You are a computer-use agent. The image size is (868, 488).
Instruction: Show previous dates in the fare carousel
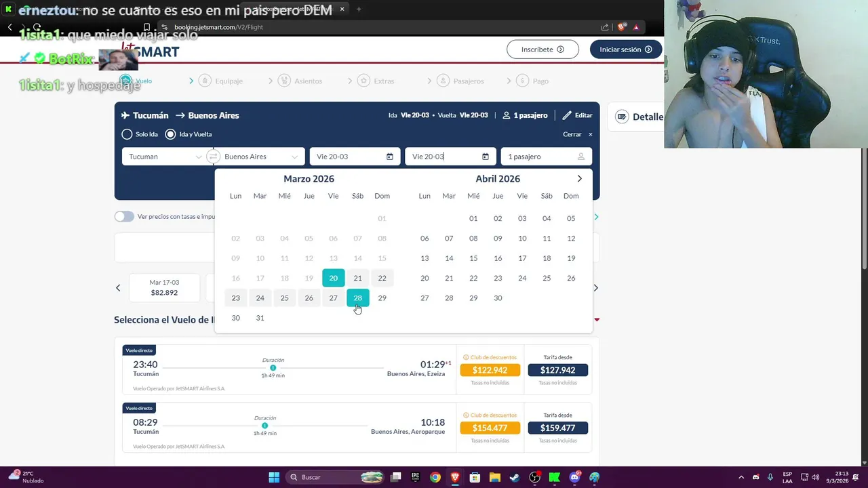pos(118,288)
